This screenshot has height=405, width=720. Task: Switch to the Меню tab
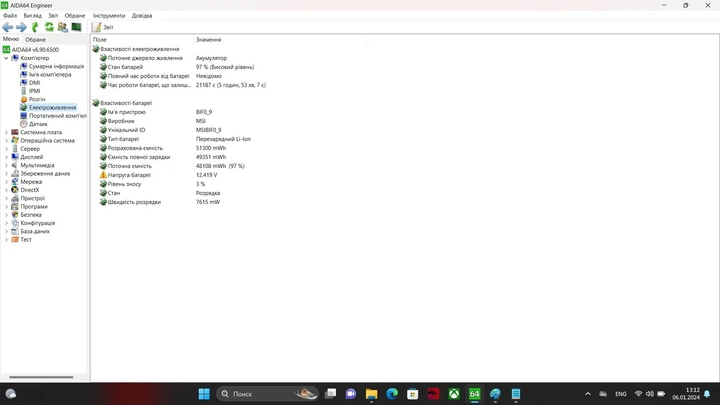click(x=11, y=39)
